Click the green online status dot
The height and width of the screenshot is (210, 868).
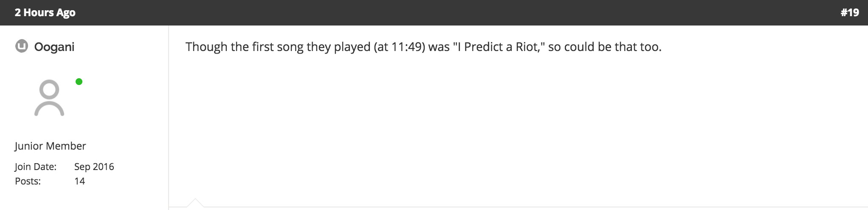pyautogui.click(x=79, y=82)
